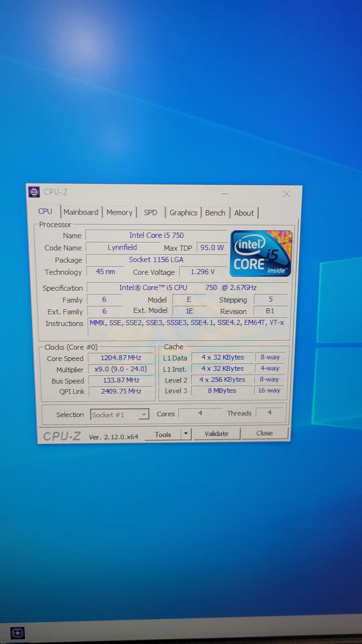Image resolution: width=362 pixels, height=644 pixels.
Task: Click the Technology value 45 nm
Action: coord(105,272)
